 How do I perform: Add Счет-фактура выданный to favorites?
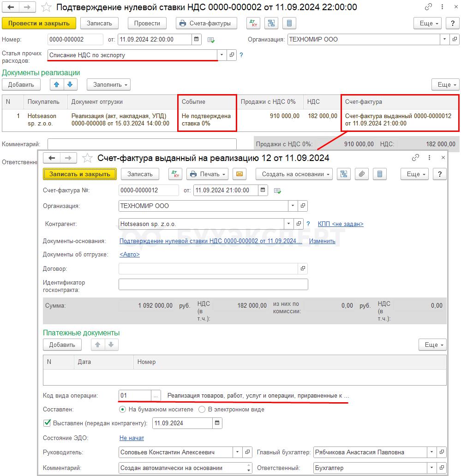point(87,158)
